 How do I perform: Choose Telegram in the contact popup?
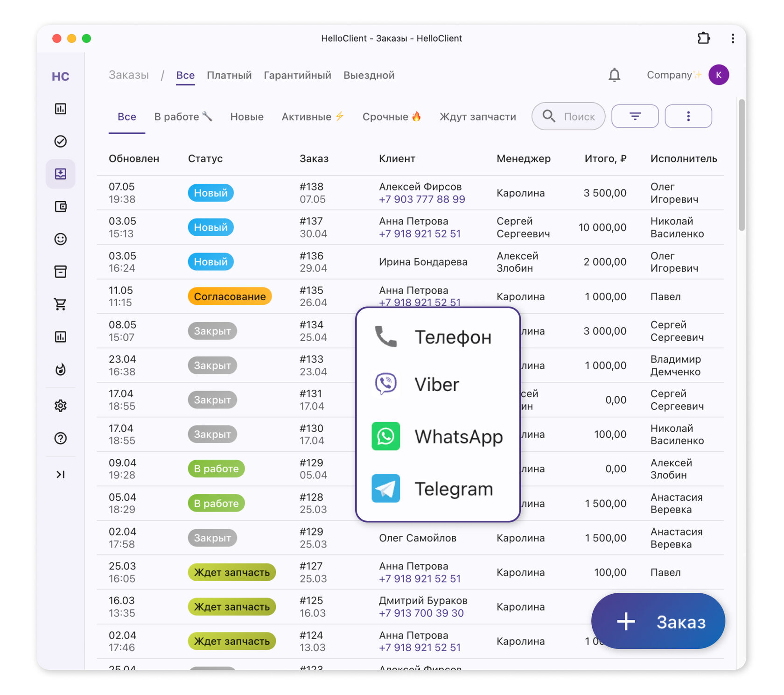point(438,489)
